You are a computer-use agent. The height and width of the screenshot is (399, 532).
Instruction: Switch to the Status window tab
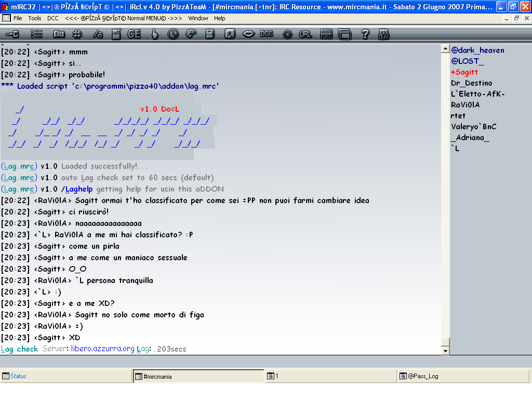(18, 376)
